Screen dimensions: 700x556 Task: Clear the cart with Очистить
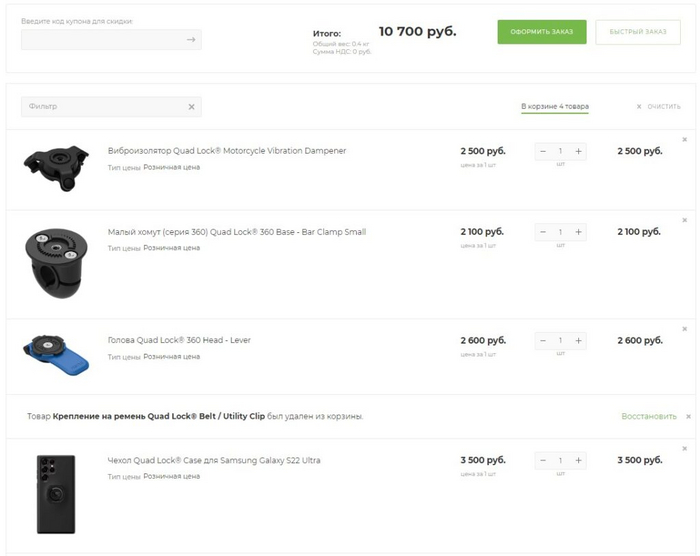tap(659, 106)
